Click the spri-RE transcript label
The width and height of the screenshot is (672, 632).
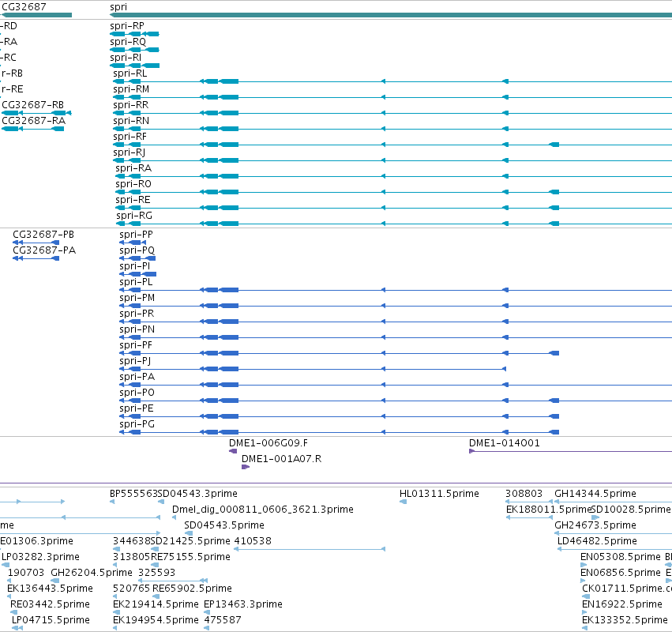[x=133, y=200]
